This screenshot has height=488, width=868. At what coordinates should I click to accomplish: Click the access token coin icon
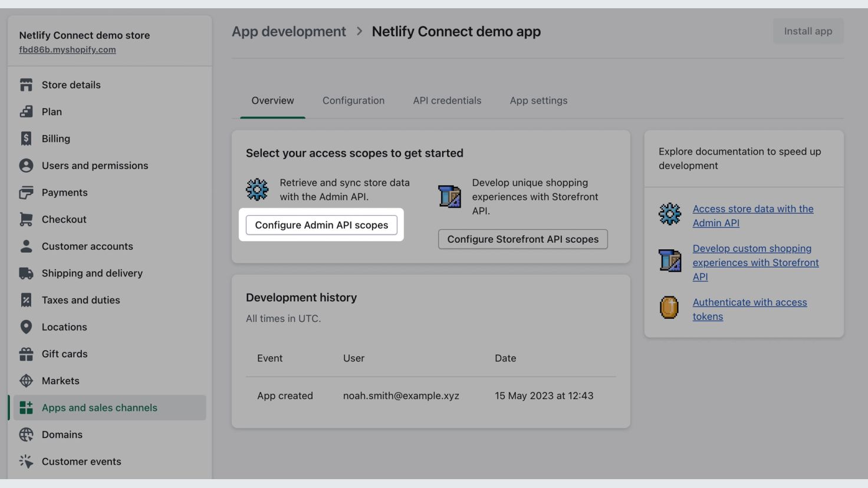[669, 307]
